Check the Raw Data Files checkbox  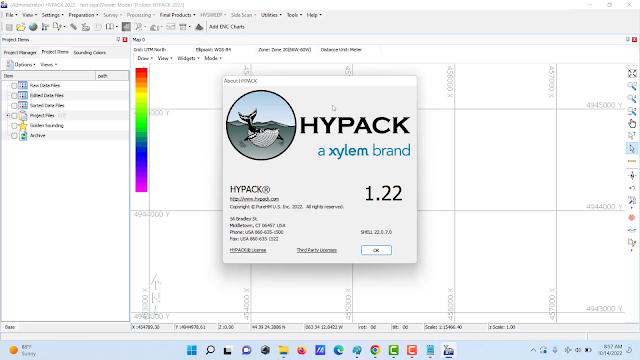click(x=14, y=86)
